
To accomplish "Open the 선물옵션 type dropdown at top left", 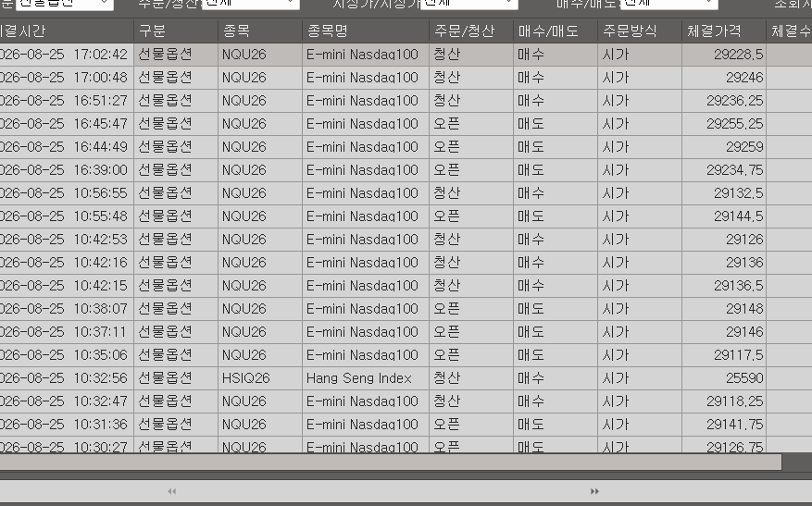I will click(x=65, y=4).
